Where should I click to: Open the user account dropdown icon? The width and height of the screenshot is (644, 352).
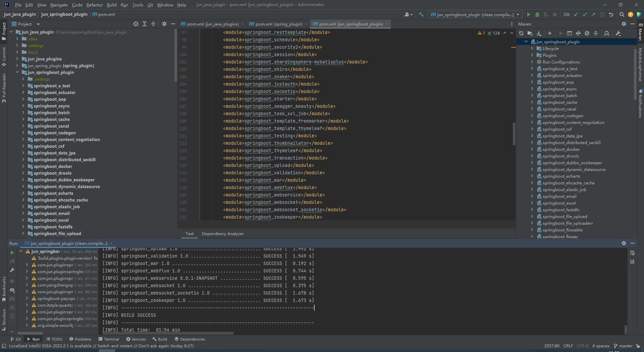pos(408,14)
